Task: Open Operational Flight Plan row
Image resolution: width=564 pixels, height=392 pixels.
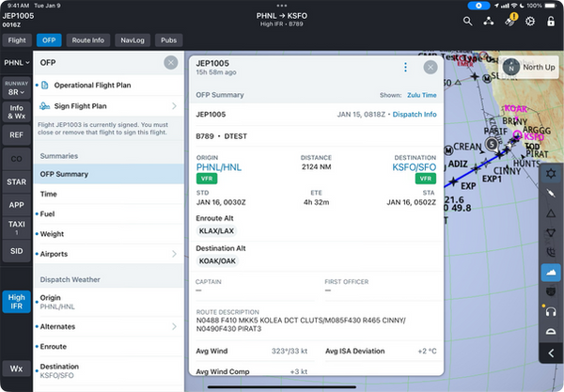Action: [x=109, y=86]
